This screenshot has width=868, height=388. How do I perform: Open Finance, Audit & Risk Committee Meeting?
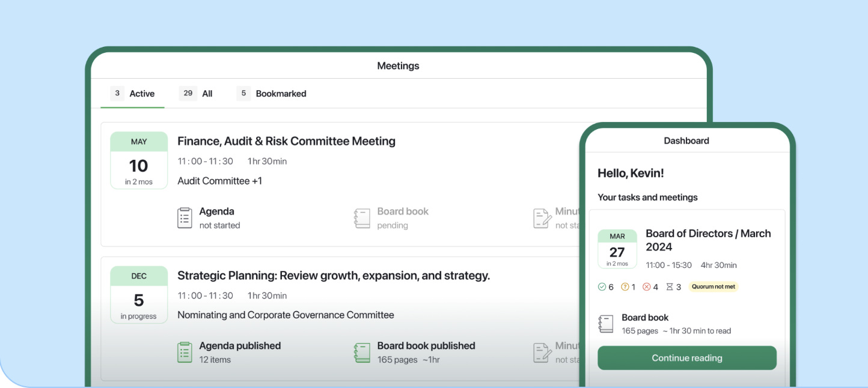pyautogui.click(x=286, y=141)
